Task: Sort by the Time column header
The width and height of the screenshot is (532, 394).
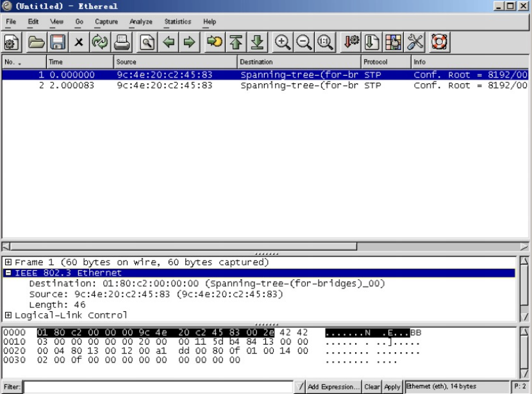Action: (79, 62)
